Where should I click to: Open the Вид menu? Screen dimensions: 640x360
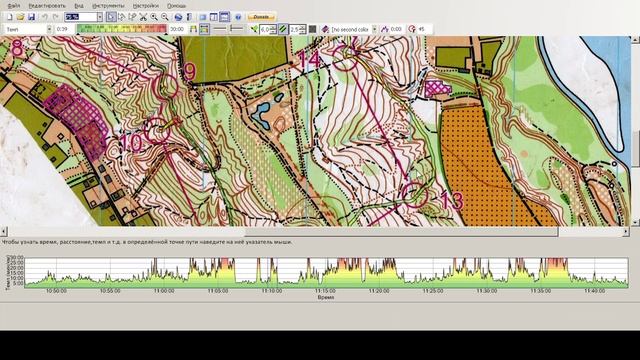pyautogui.click(x=79, y=6)
